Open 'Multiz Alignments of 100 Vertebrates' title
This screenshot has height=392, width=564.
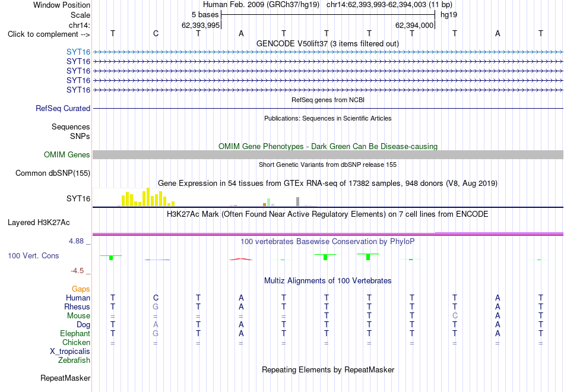coord(328,281)
